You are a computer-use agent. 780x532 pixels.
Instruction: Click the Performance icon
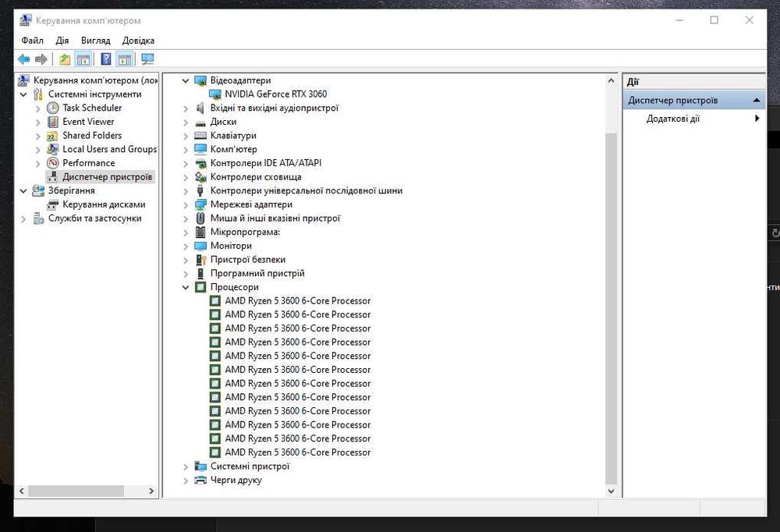[x=53, y=163]
